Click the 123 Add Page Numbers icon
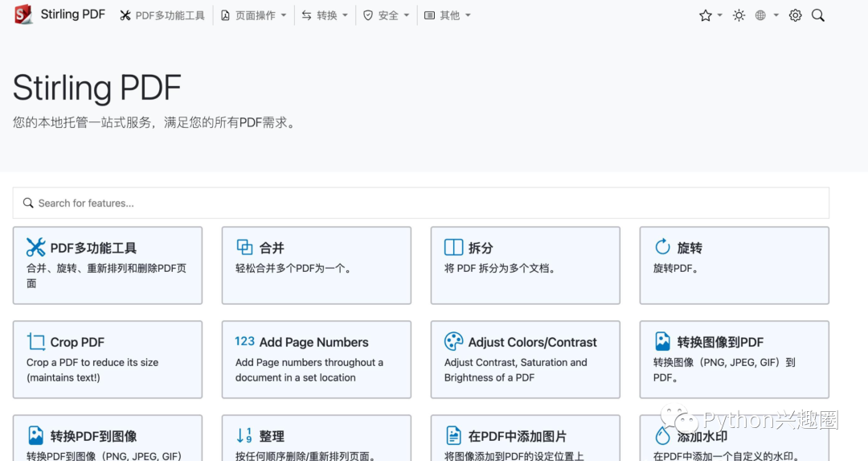This screenshot has width=868, height=461. pos(244,341)
